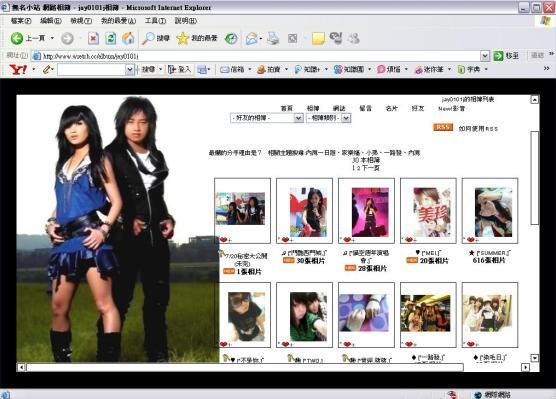Open the Mail icon dropdown arrow
This screenshot has height=399, width=556.
[261, 38]
